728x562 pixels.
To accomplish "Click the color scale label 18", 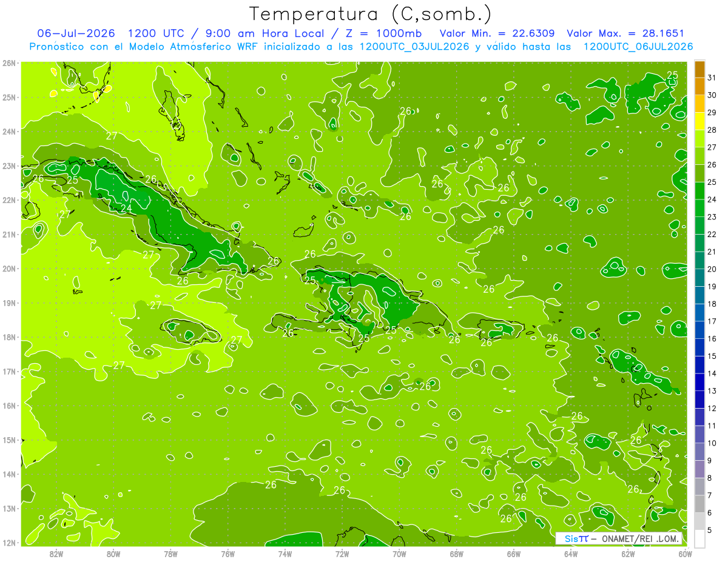I will [712, 304].
